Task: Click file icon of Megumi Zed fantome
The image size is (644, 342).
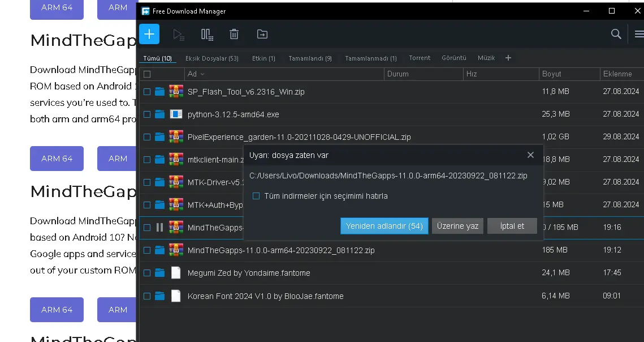Action: pyautogui.click(x=176, y=272)
